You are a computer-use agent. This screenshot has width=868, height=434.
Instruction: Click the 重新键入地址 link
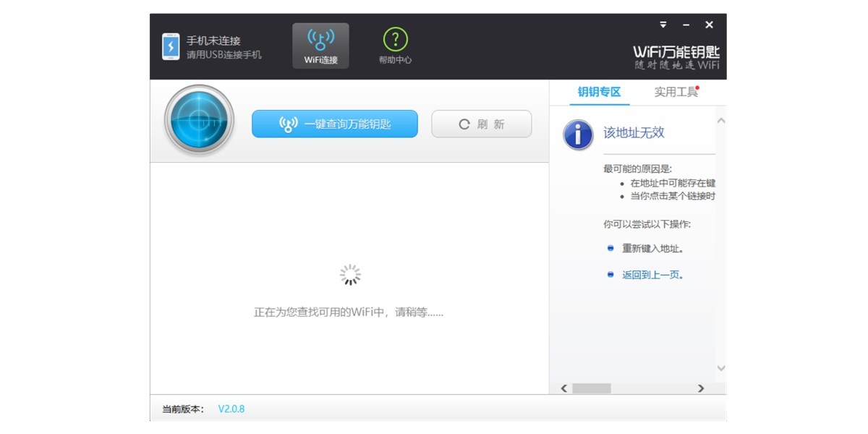point(653,247)
